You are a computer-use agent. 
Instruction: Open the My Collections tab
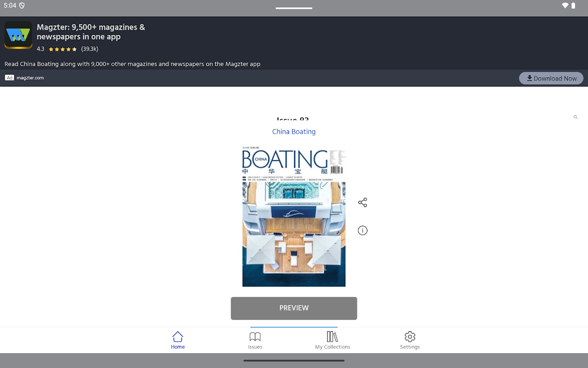click(x=333, y=340)
